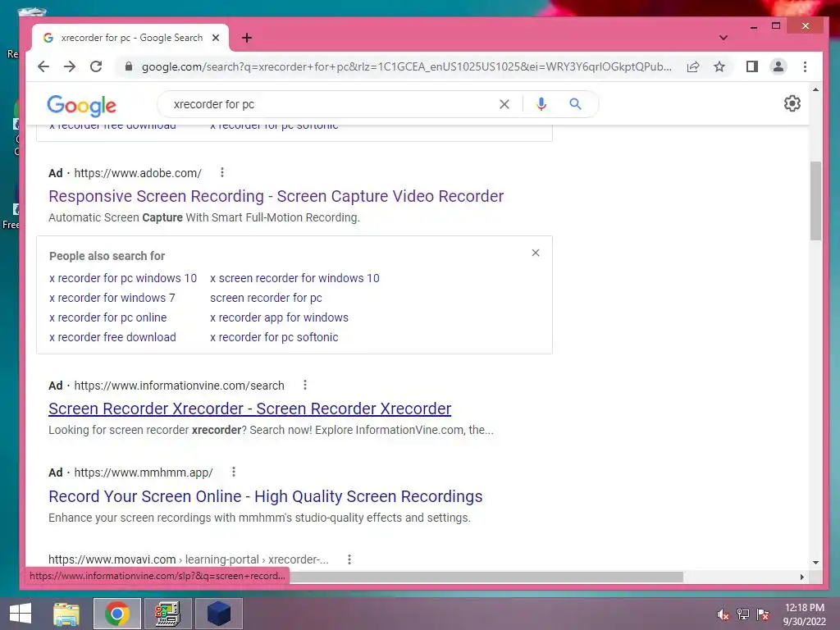Open a new tab with the plus button
This screenshot has height=630, width=840.
pos(246,38)
